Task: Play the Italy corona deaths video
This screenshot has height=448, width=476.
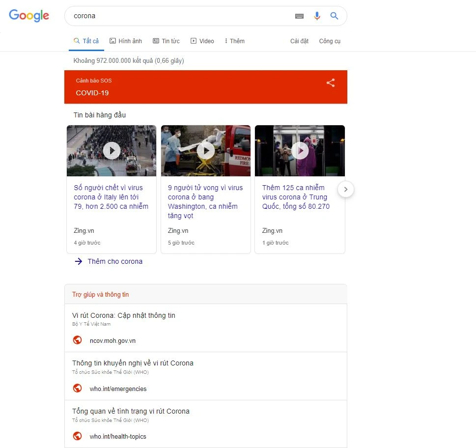Action: 112,150
